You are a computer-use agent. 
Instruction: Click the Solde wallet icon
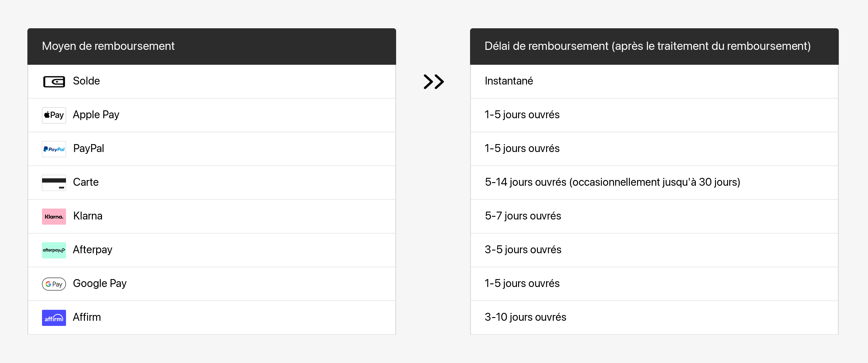coord(54,81)
